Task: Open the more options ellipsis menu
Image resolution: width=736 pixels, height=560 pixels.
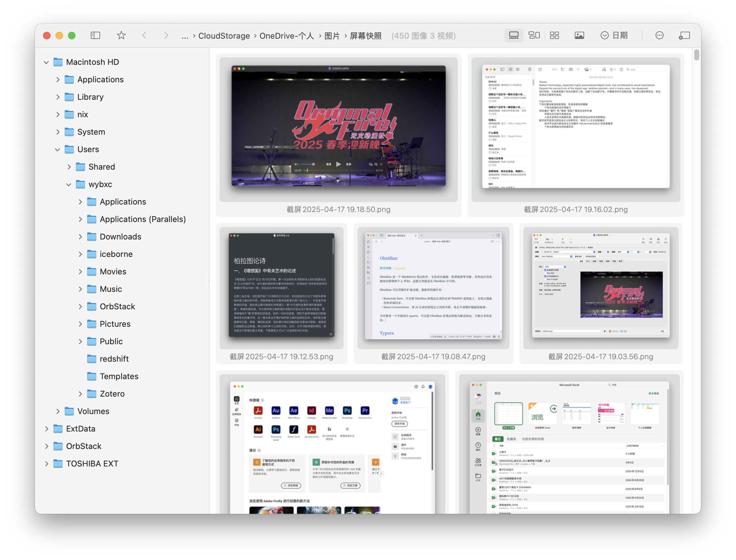Action: pyautogui.click(x=659, y=35)
